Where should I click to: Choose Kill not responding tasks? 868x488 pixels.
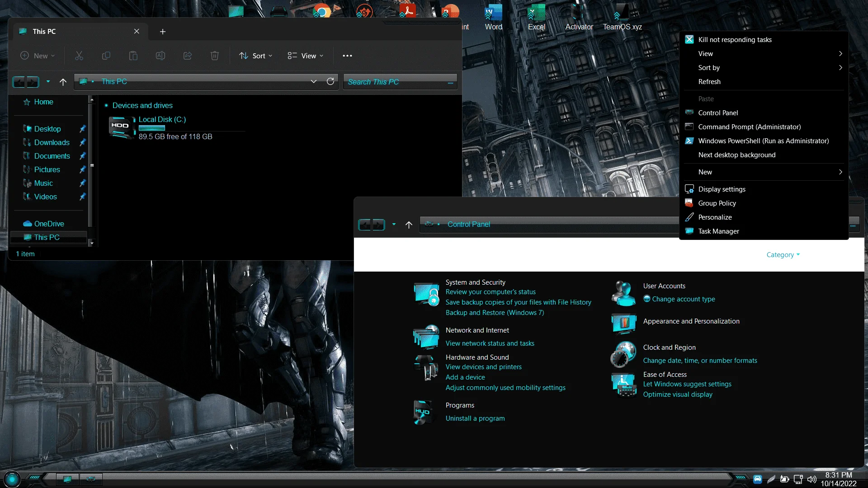pos(764,40)
